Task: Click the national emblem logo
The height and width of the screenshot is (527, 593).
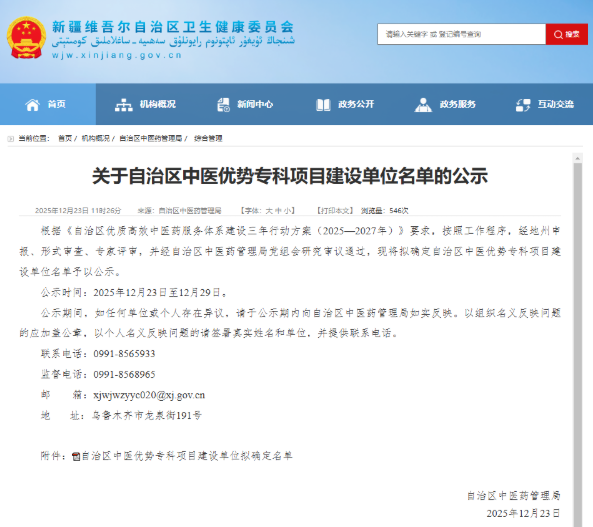Action: point(26,38)
